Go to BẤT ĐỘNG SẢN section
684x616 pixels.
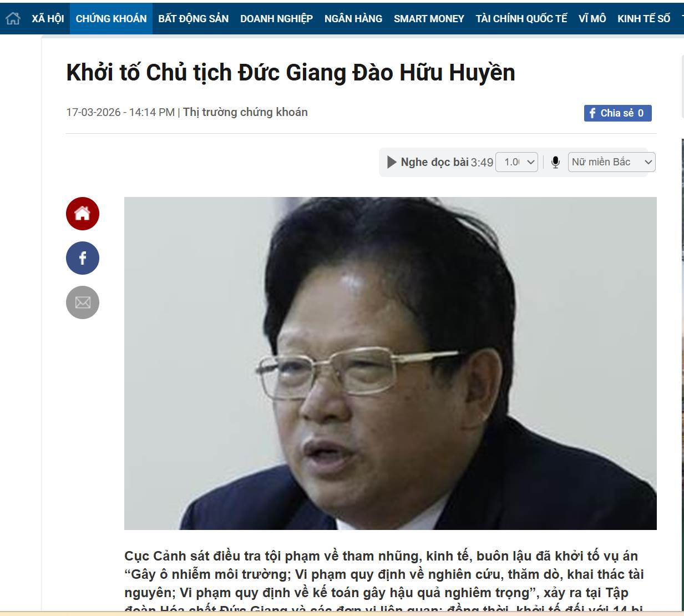pyautogui.click(x=193, y=19)
